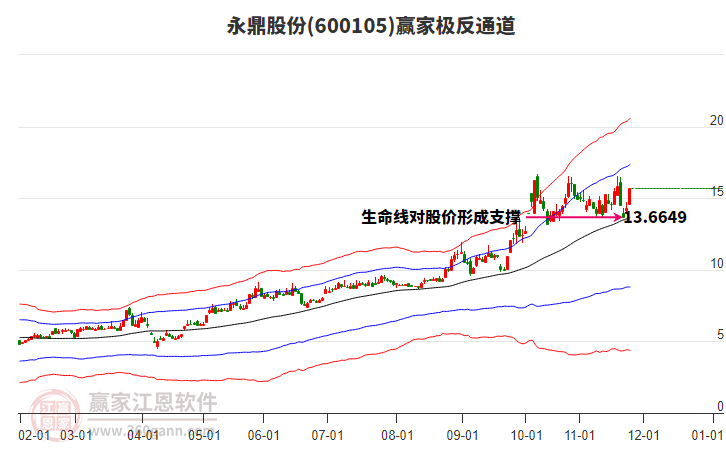Click the x-axis date 11-01
726x450 pixels.
pos(580,436)
